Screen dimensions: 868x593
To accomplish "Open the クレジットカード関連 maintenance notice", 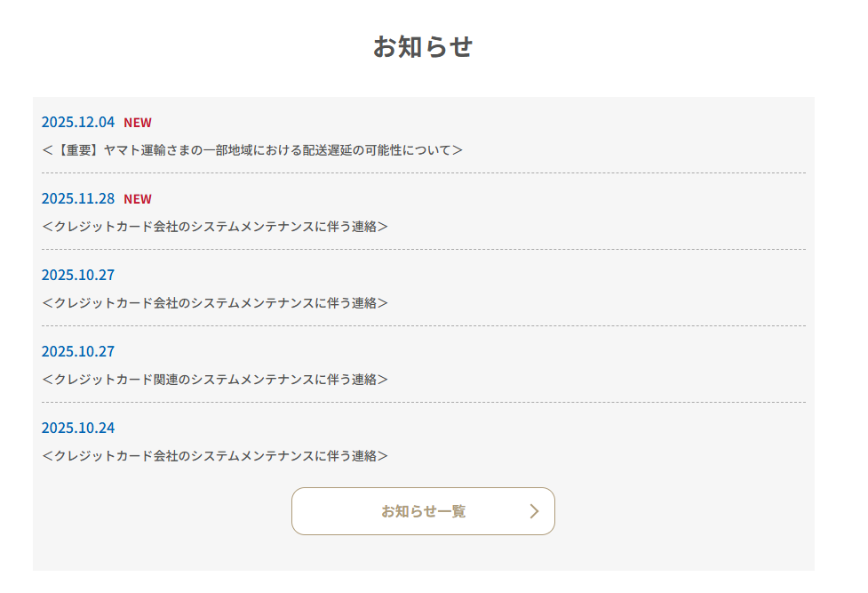I will click(215, 380).
